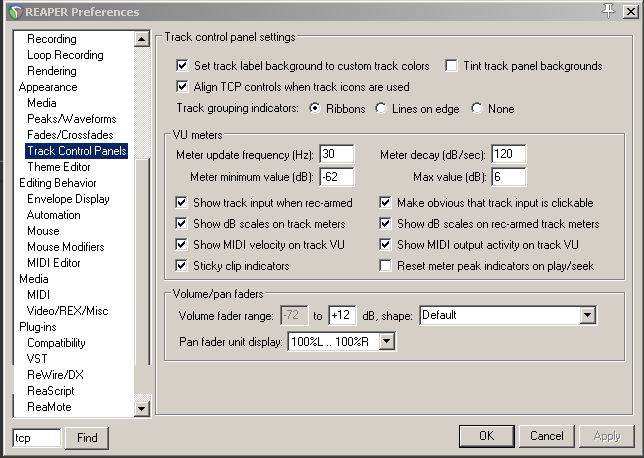Open ReaScript settings

[51, 391]
